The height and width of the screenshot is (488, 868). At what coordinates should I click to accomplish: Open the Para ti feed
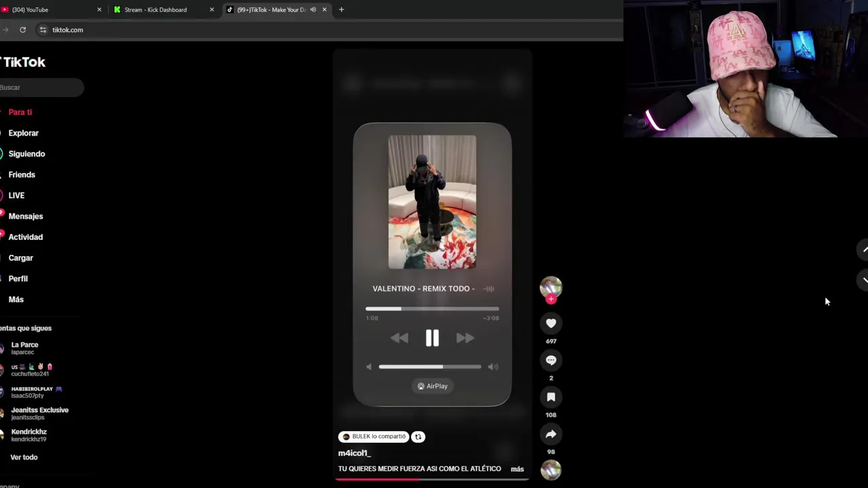(20, 113)
